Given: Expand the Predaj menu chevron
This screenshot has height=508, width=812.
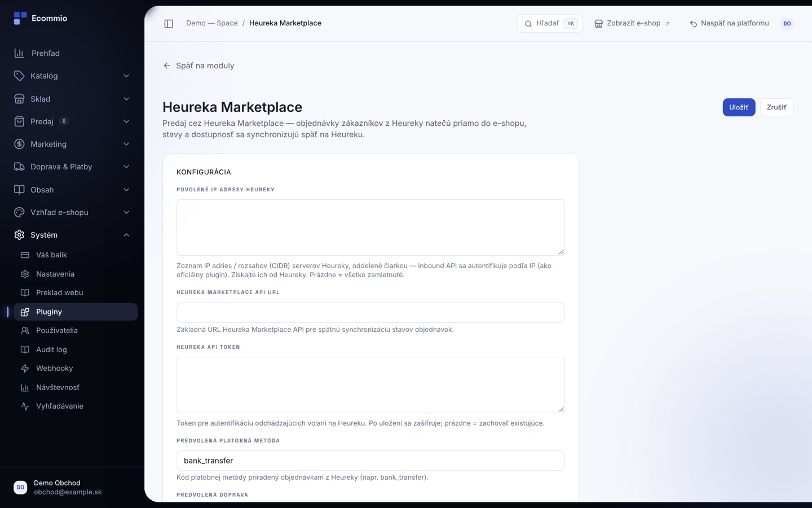Looking at the screenshot, I should [126, 121].
